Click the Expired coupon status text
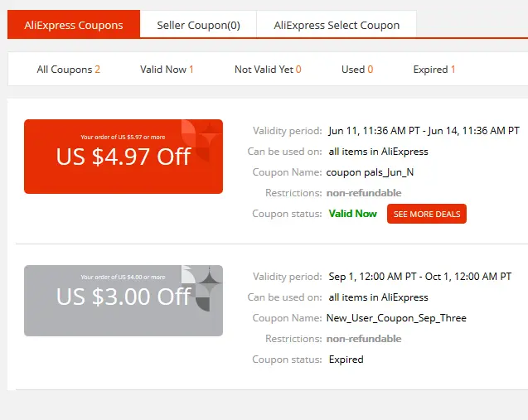Screen dimensions: 528x420 pos(346,360)
